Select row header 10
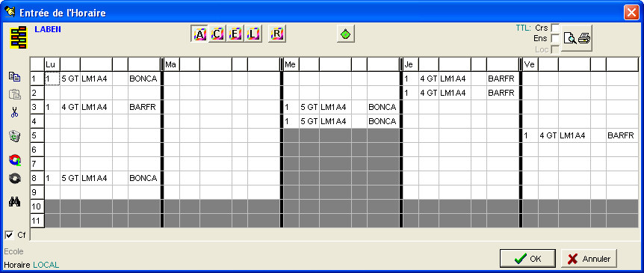 (x=37, y=206)
